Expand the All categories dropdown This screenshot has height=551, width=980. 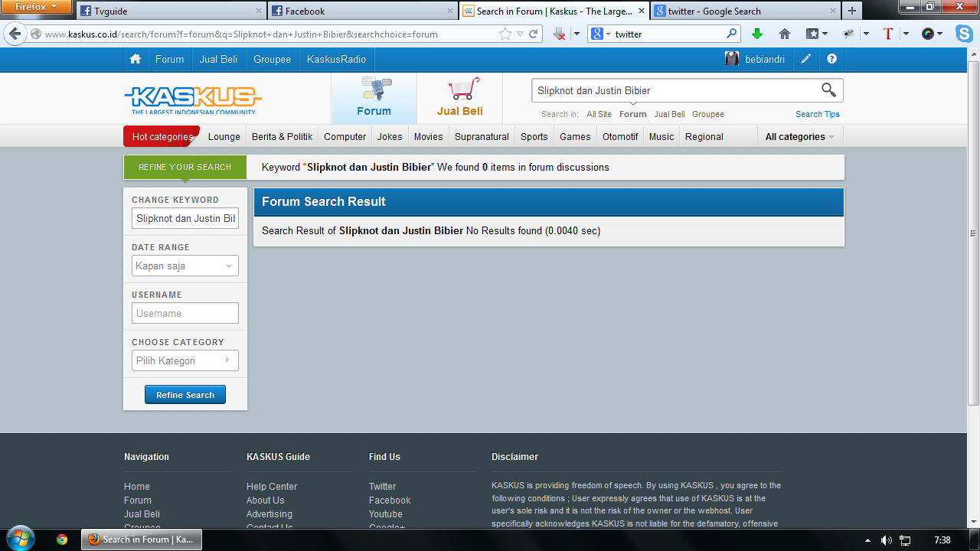[800, 137]
